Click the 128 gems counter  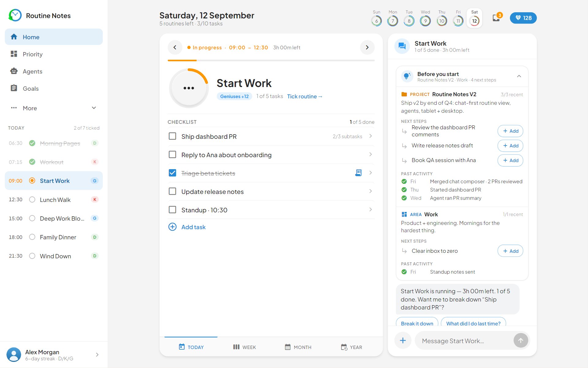523,18
